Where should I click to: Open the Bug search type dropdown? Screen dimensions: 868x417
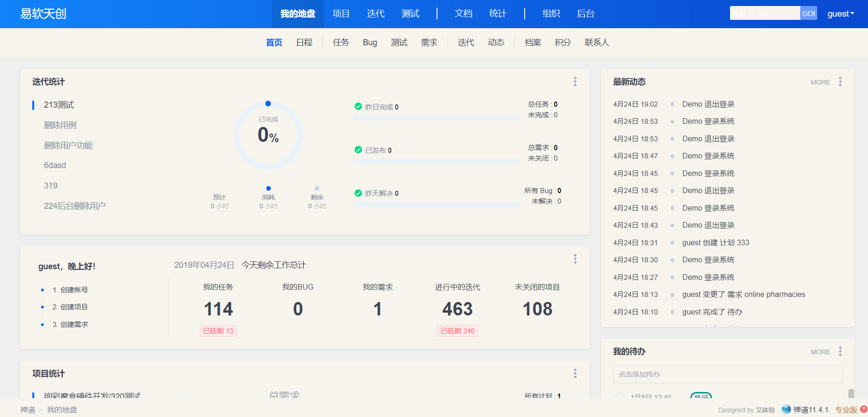742,13
